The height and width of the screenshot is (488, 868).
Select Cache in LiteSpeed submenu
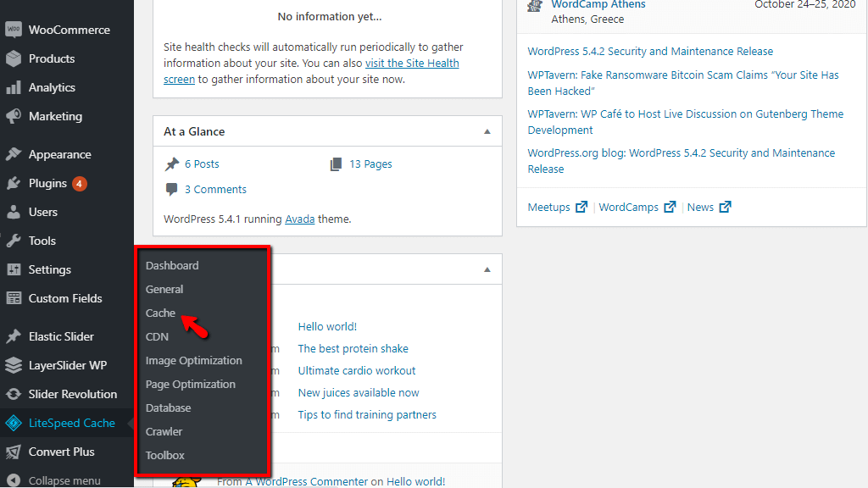[160, 313]
